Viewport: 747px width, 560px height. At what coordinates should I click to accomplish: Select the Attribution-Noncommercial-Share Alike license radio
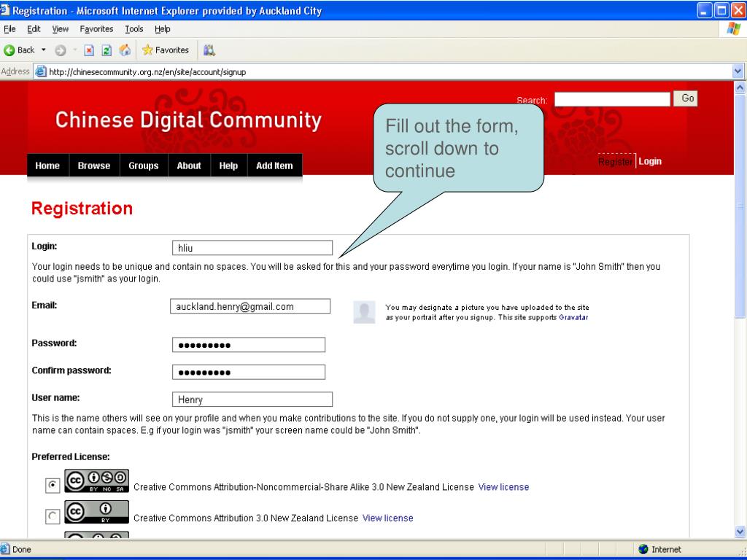pos(53,485)
